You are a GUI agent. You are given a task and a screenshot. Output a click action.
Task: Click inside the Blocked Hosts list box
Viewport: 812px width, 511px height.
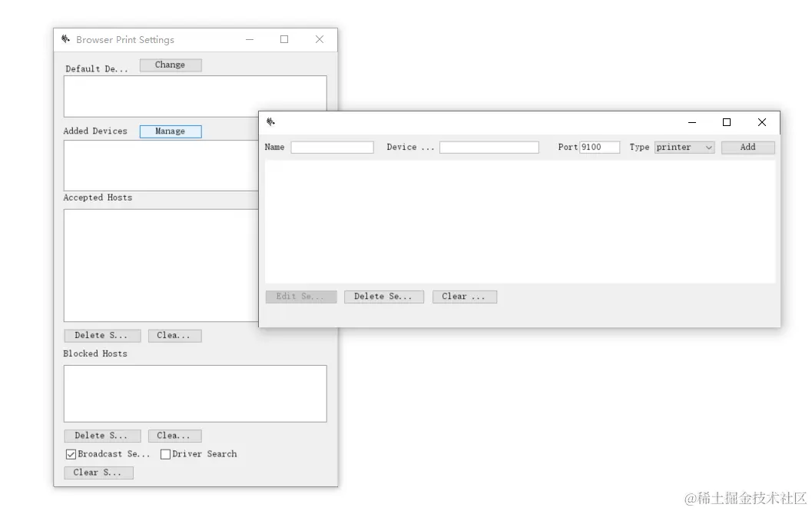(195, 393)
